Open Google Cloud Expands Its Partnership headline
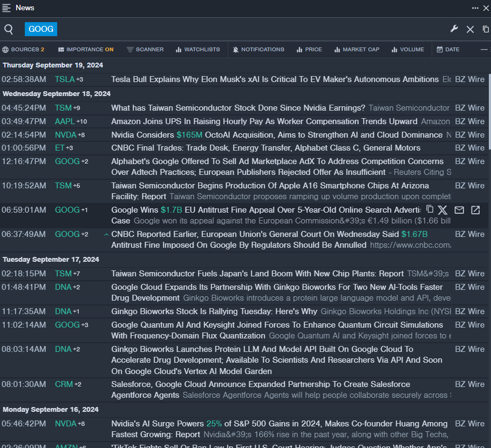491x448 pixels. click(x=277, y=293)
